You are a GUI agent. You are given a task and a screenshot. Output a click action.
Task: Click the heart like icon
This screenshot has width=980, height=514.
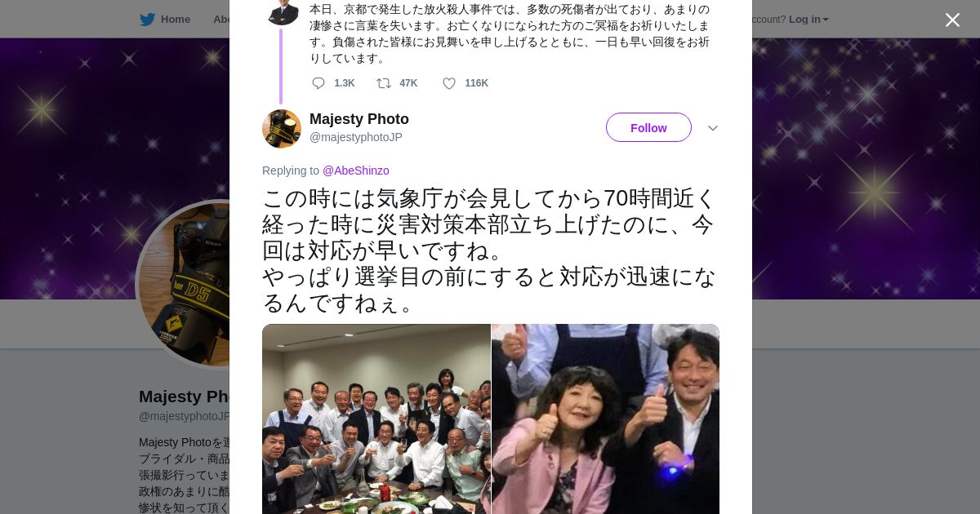(x=449, y=83)
